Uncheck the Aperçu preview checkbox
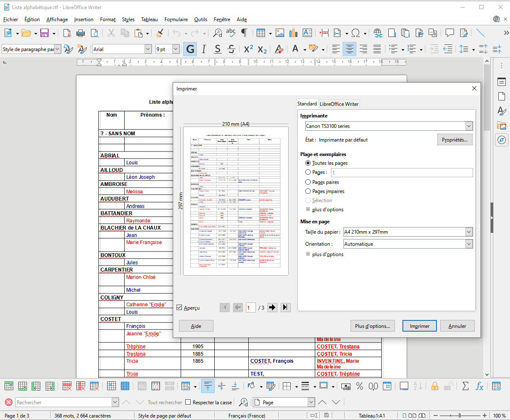 click(x=179, y=308)
